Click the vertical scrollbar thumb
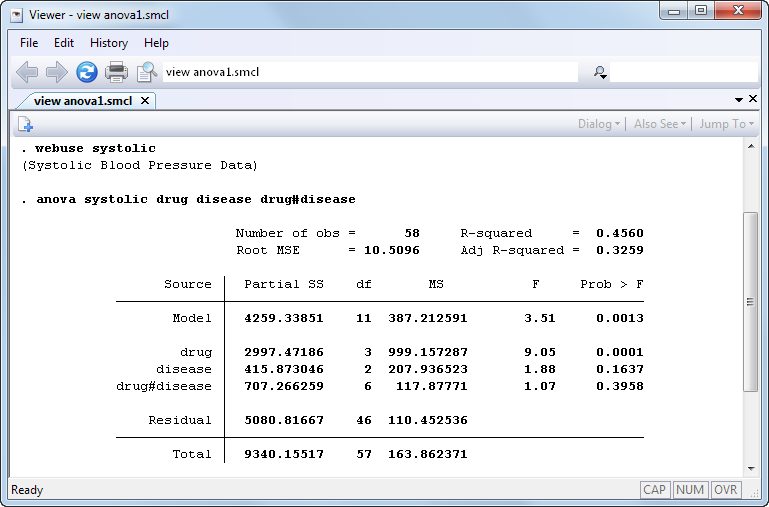 [750, 302]
